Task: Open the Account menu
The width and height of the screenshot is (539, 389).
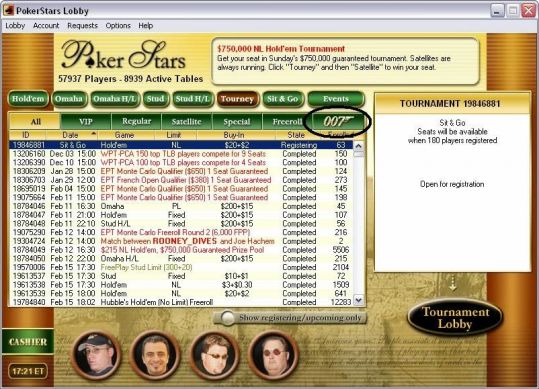Action: [46, 25]
